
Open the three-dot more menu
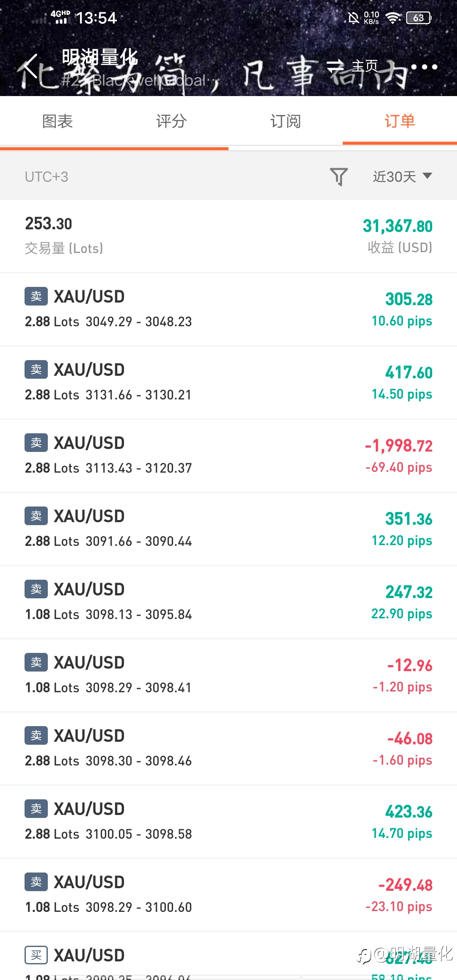(424, 66)
